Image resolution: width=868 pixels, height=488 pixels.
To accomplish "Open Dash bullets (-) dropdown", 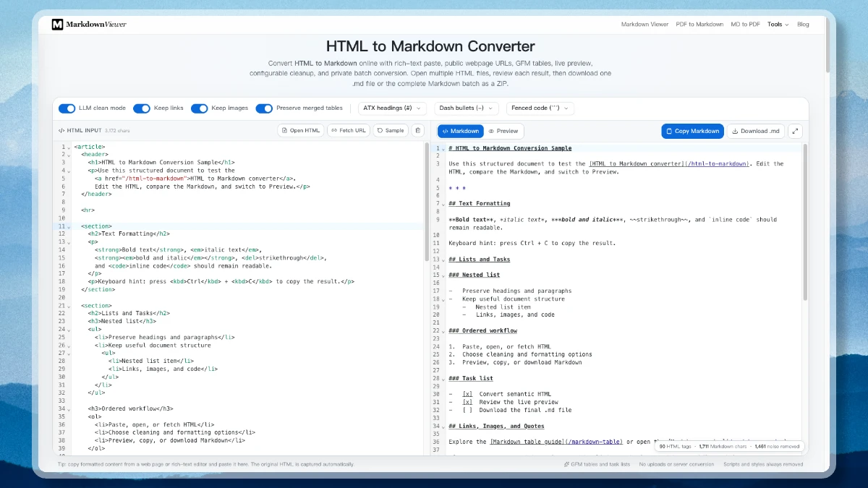I will (467, 108).
